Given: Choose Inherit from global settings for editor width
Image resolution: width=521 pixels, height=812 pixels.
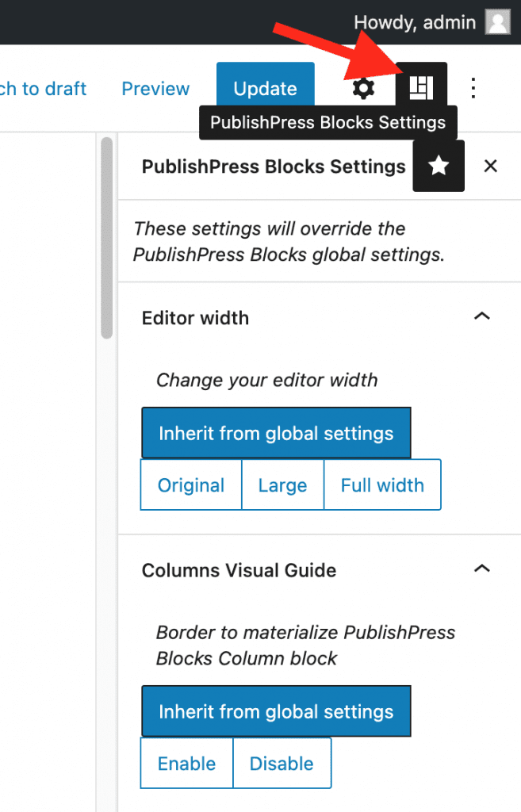Looking at the screenshot, I should point(276,432).
